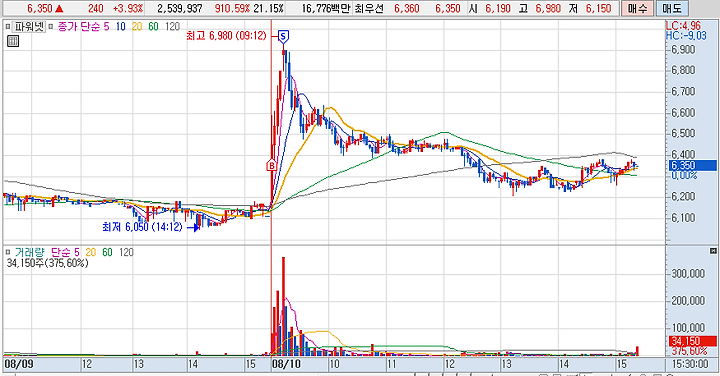Click the 34,150주(375.60%) volume readout

tap(48, 263)
